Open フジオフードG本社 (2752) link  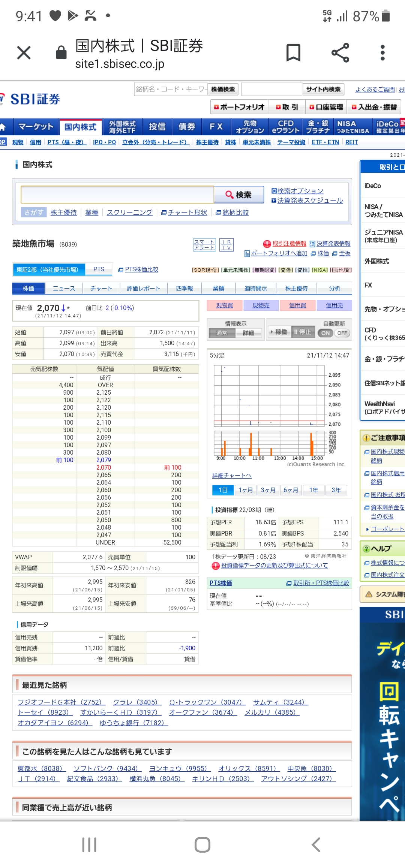[x=61, y=702]
